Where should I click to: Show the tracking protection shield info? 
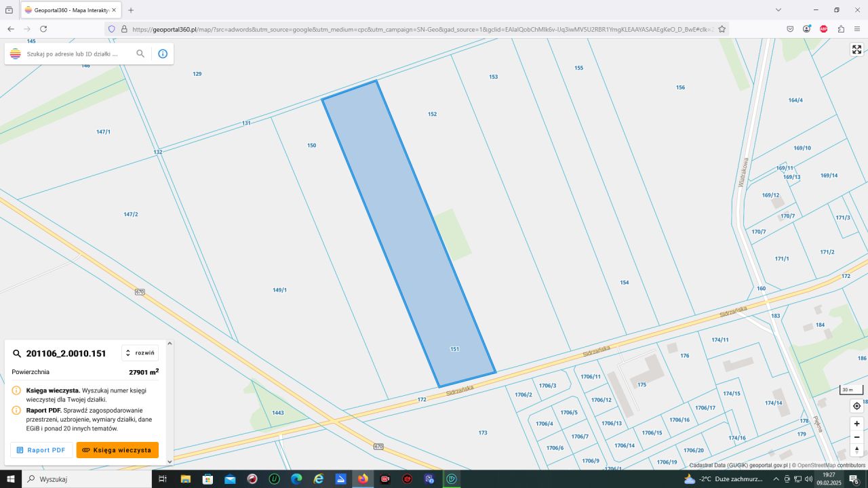click(x=112, y=29)
